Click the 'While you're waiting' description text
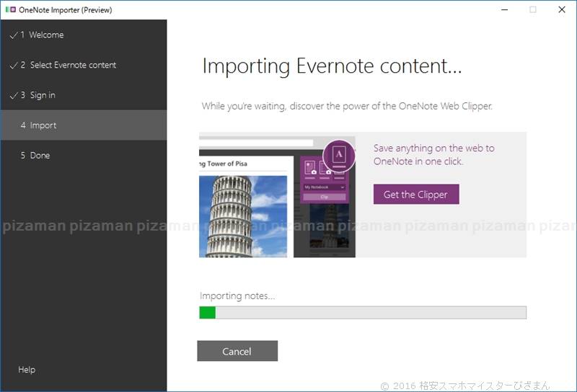The height and width of the screenshot is (392, 577). click(347, 106)
